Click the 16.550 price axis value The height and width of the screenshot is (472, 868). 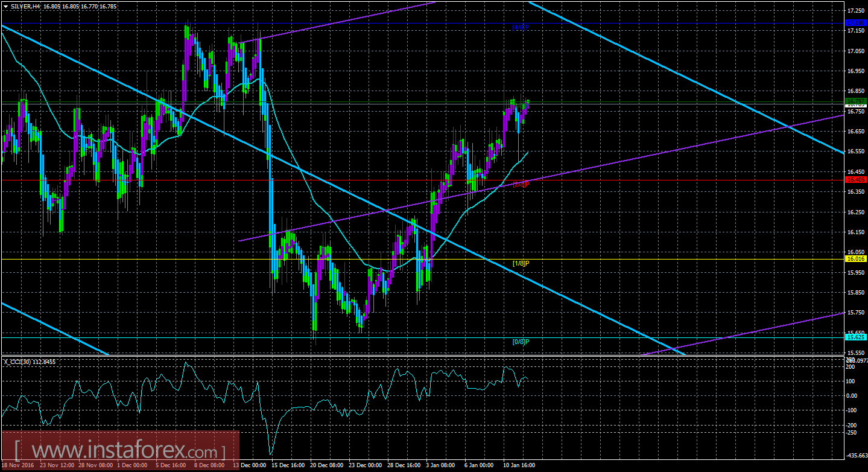coord(856,151)
